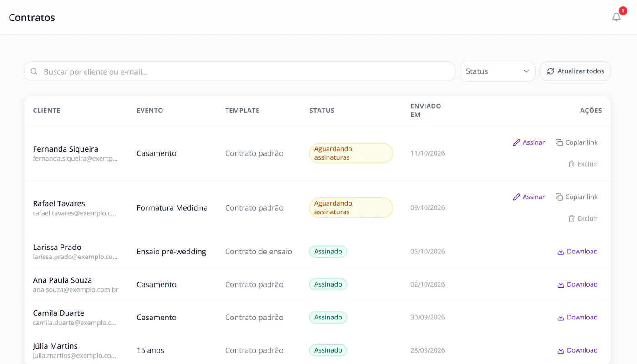Image resolution: width=637 pixels, height=364 pixels.
Task: Click the date 28/09/2026
Action: point(428,350)
